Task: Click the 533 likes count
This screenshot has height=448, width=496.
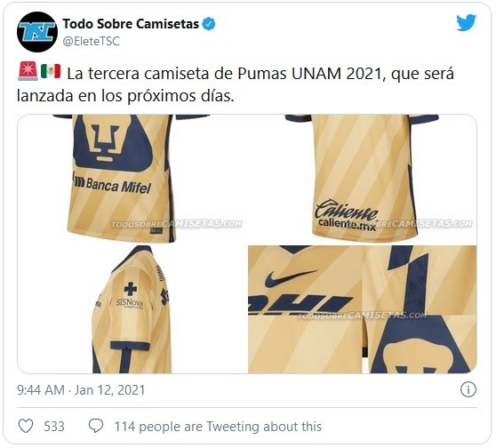Action: (54, 426)
